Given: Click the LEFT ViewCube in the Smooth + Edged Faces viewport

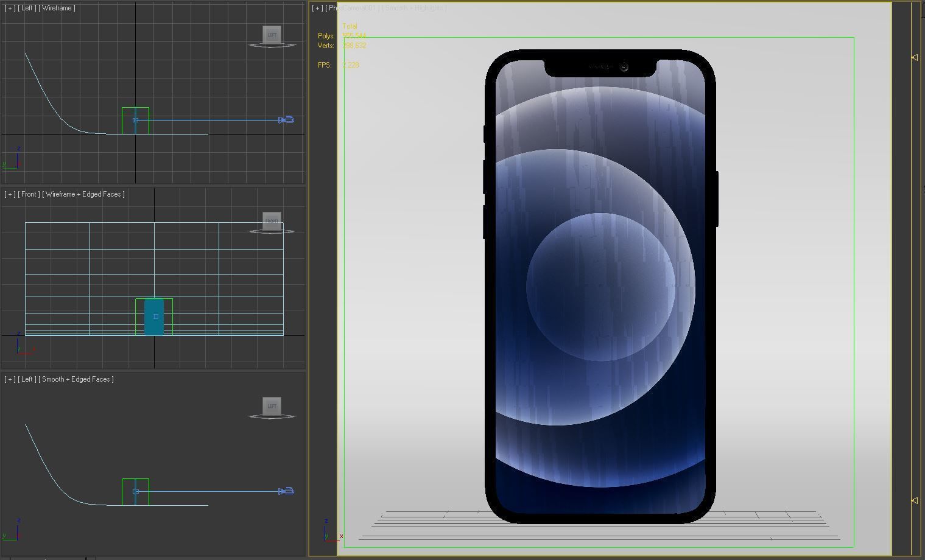Looking at the screenshot, I should click(272, 406).
